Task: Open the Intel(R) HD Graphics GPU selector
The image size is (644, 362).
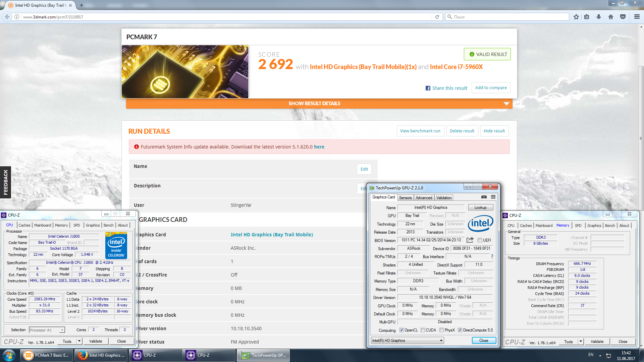Action: [407, 341]
